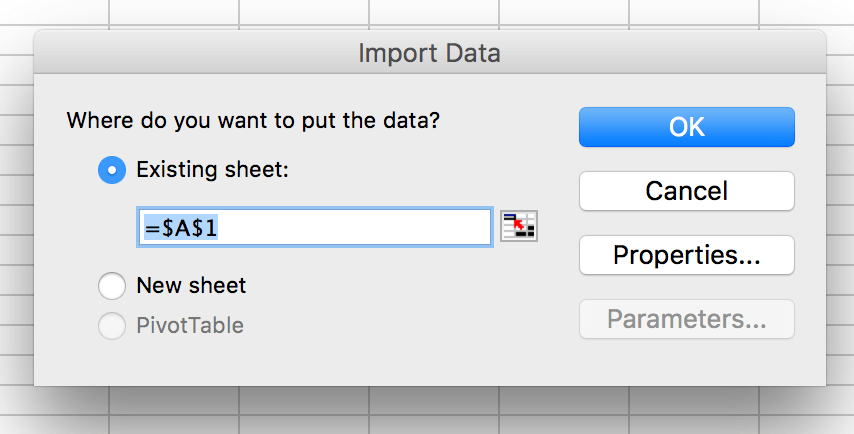Click the 'PivotTable' label text
854x434 pixels.
click(x=190, y=325)
